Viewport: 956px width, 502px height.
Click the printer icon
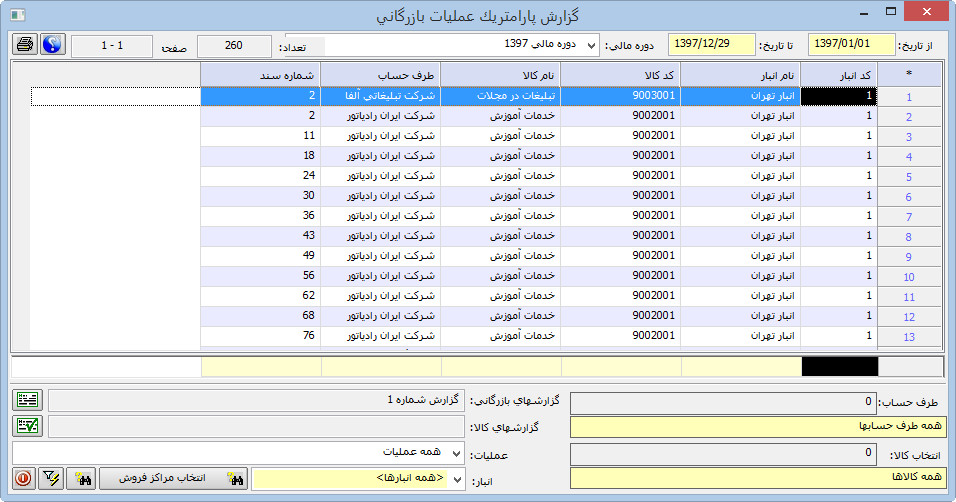click(x=25, y=44)
